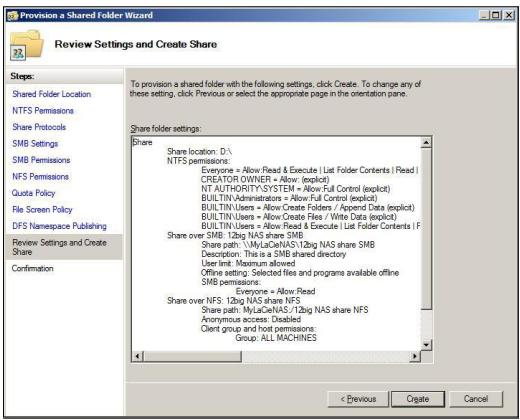Click the 'NTFS permissions:' line
Screen dimensions: 520x420
(x=198, y=161)
